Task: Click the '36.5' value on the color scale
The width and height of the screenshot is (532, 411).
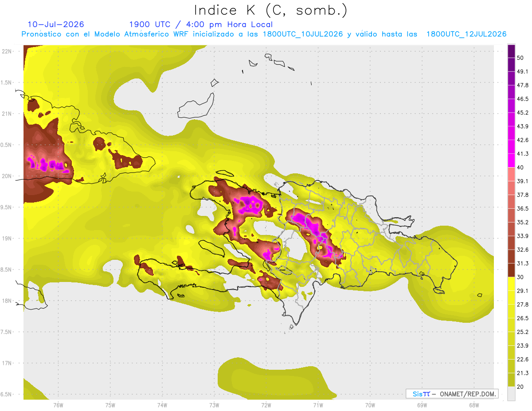Action: [523, 208]
